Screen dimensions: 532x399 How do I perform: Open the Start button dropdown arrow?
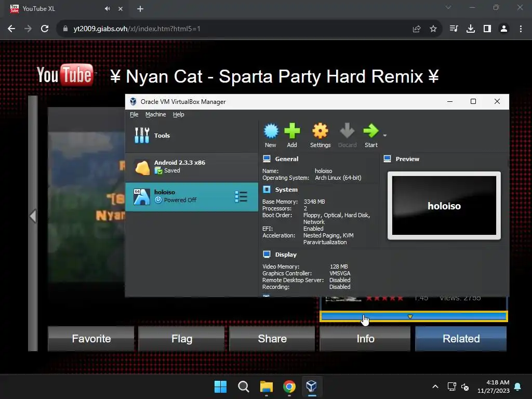(x=385, y=136)
